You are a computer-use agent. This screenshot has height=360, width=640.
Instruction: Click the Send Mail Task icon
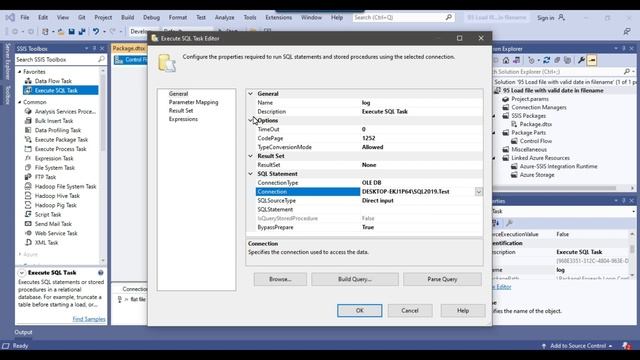pyautogui.click(x=28, y=224)
